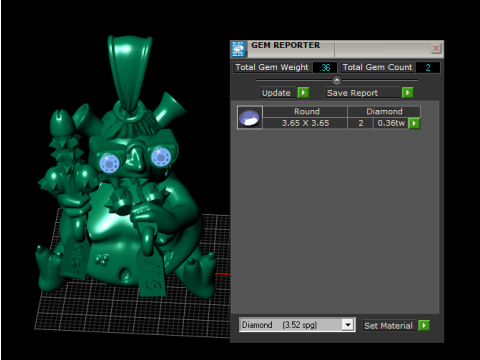Viewport: 480px width, 360px height.
Task: Click the gem quantity cell showing 2
Action: [361, 123]
